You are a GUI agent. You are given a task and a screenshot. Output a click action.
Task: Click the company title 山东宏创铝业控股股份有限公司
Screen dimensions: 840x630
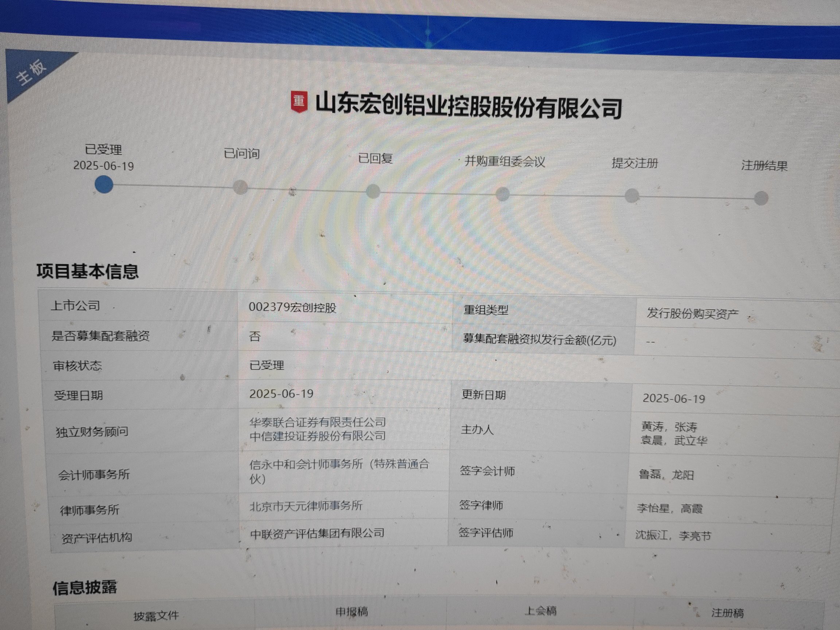pyautogui.click(x=468, y=106)
